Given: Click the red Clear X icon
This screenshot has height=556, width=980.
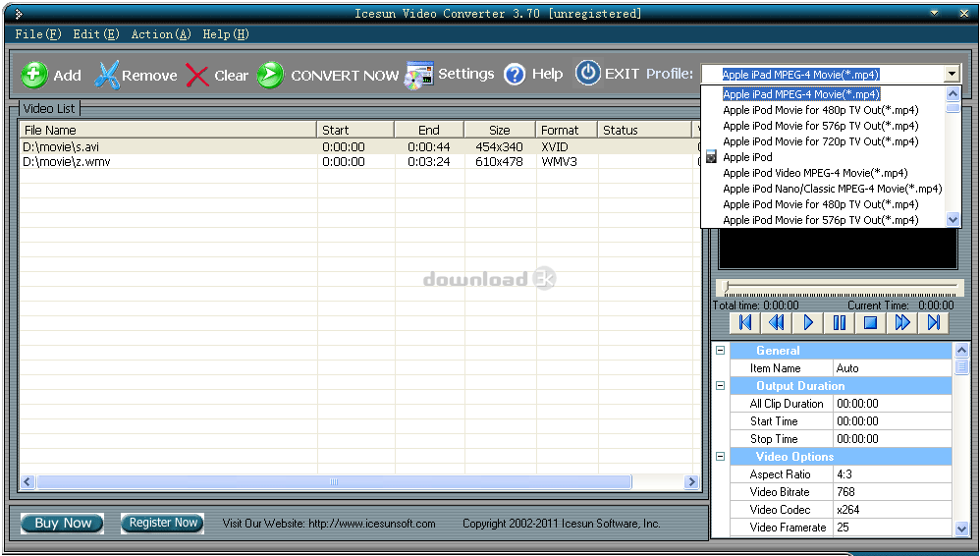Looking at the screenshot, I should (x=197, y=76).
